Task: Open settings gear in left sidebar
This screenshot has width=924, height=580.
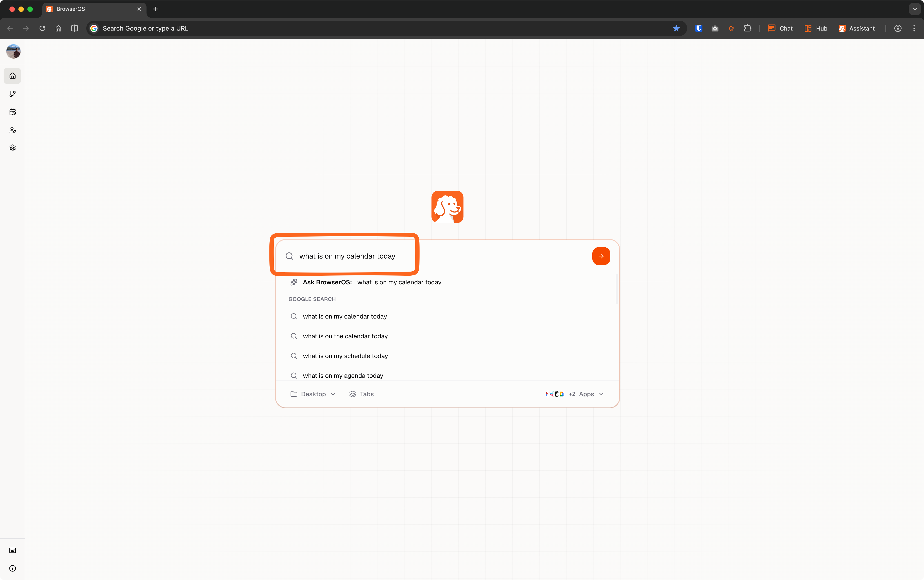Action: point(13,148)
